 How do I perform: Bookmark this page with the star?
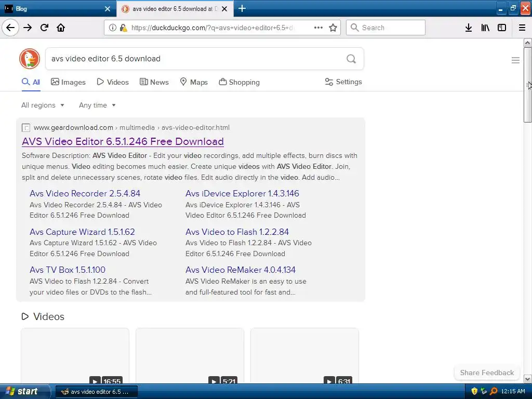click(333, 28)
